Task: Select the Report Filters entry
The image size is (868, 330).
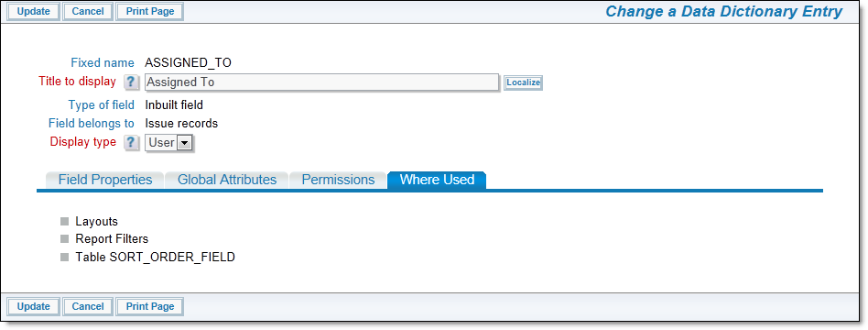Action: (x=112, y=239)
